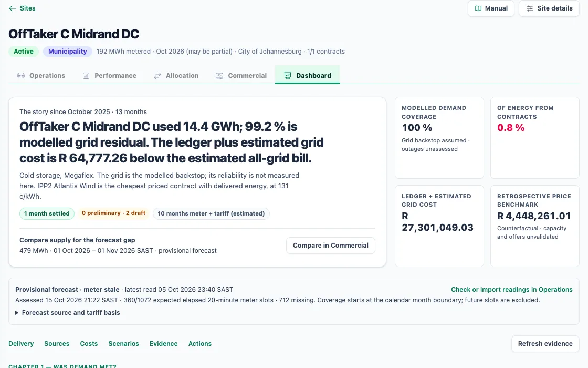Click the sliders icon on Site details

(x=530, y=8)
